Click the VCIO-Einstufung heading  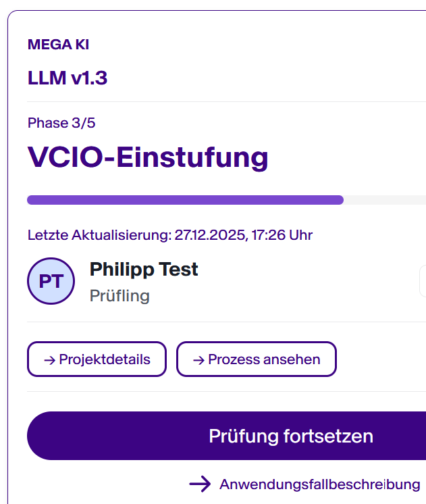148,158
